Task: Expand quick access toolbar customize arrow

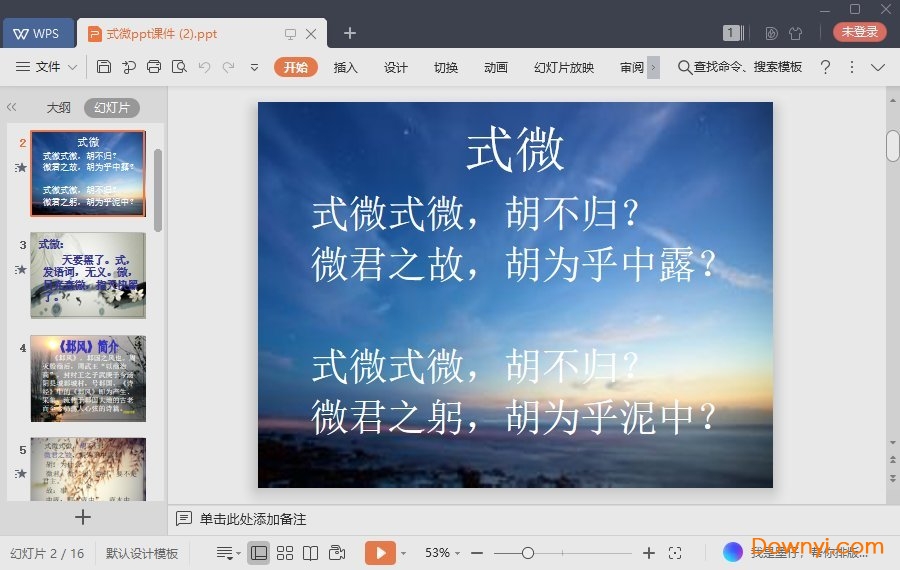Action: [254, 68]
